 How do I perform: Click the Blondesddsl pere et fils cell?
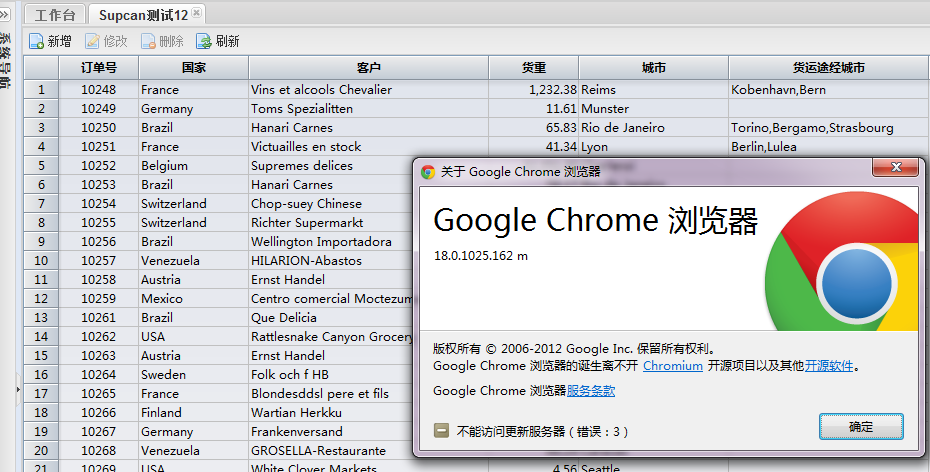click(x=331, y=393)
